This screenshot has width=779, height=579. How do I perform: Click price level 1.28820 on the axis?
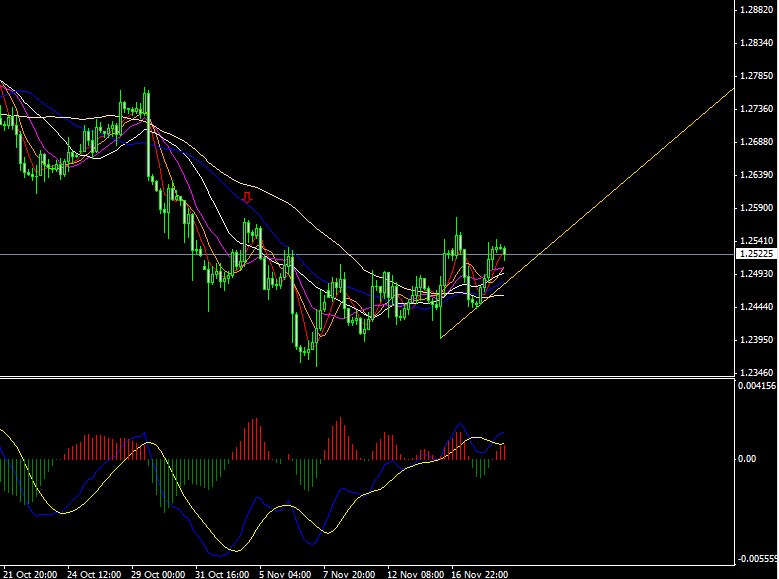tap(757, 9)
